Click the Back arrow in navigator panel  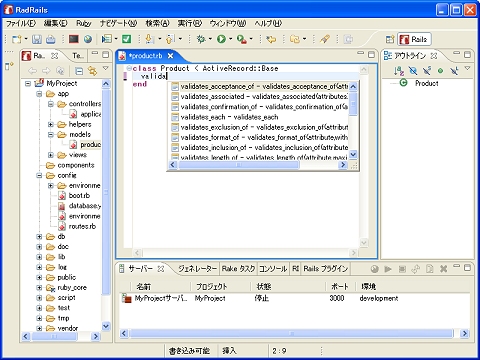32,71
